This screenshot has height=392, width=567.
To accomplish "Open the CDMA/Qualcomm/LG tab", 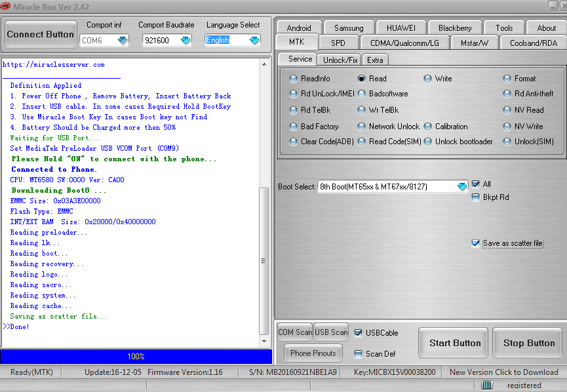I will [x=404, y=43].
